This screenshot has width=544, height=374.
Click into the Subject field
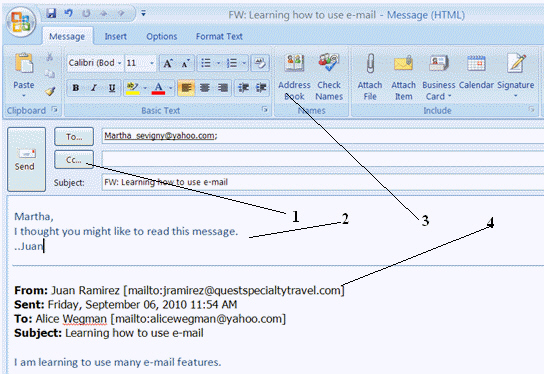(323, 182)
